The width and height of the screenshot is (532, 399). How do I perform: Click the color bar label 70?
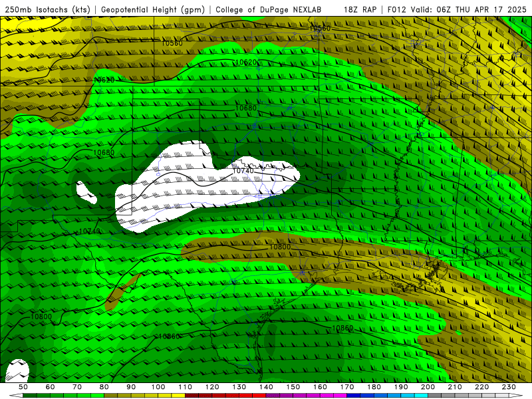(x=77, y=387)
